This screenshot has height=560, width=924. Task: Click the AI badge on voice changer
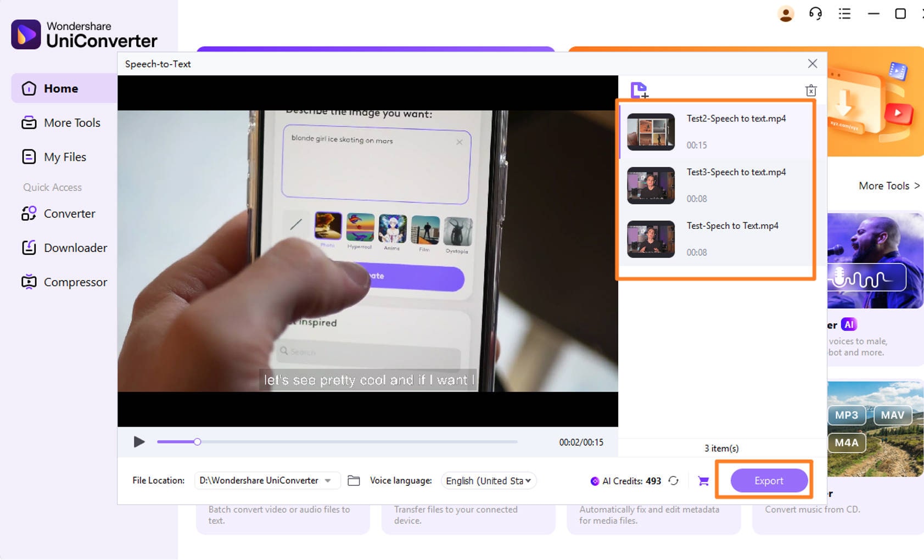(849, 324)
